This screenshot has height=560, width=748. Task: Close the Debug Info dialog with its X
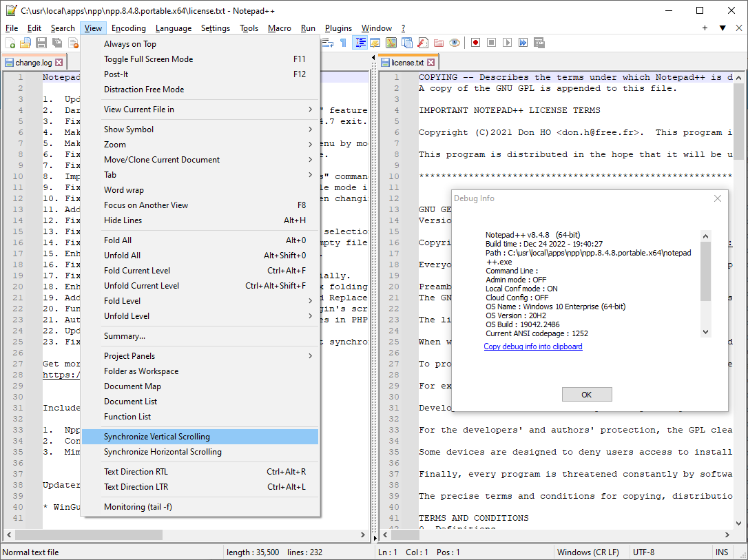(718, 198)
